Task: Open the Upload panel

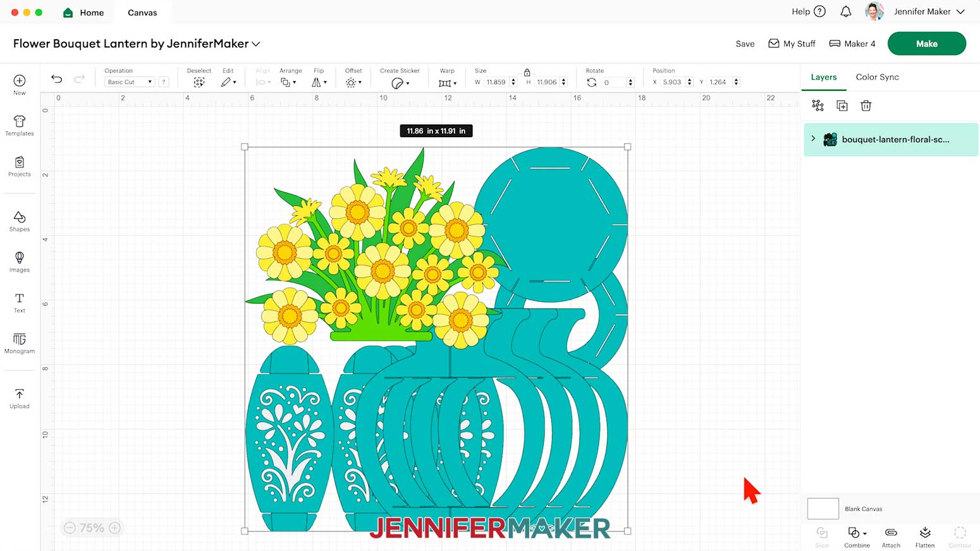Action: (x=20, y=399)
